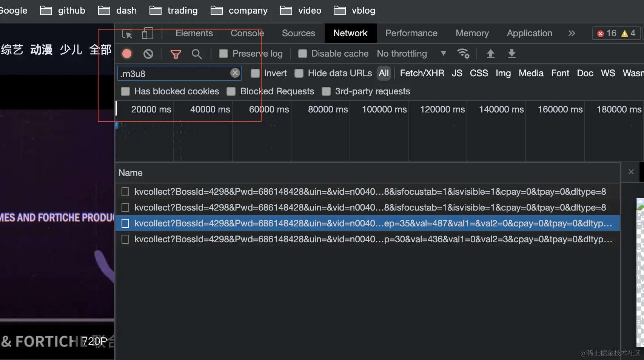Image resolution: width=644 pixels, height=360 pixels.
Task: Tick checkbox of kvcollect p=30&val=436 request
Action: [125, 239]
